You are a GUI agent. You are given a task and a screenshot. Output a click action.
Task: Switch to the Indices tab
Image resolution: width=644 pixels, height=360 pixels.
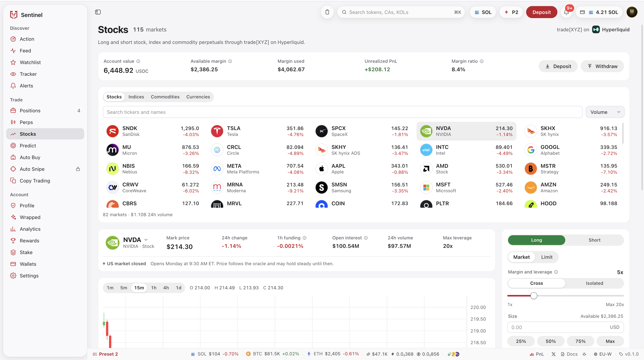136,97
